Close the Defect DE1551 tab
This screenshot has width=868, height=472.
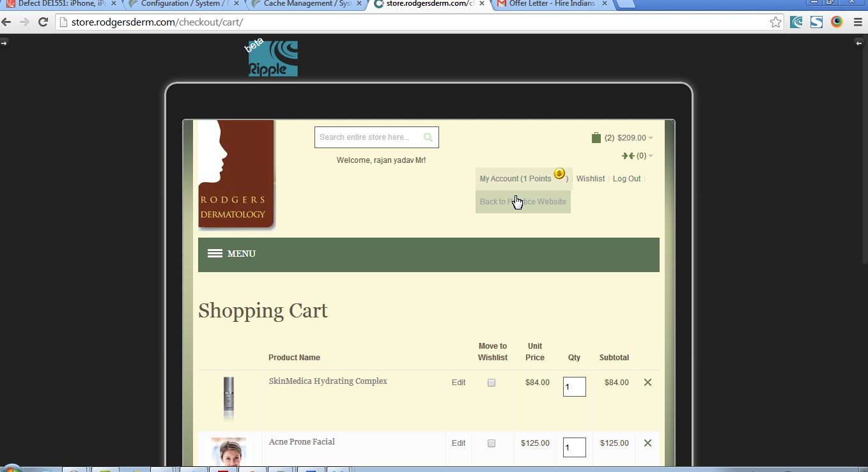pos(113,3)
